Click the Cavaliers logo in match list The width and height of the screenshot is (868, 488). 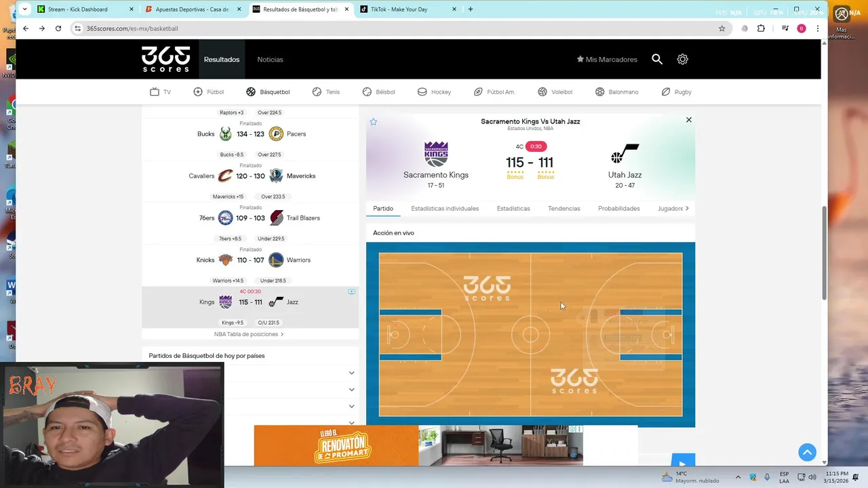[226, 176]
